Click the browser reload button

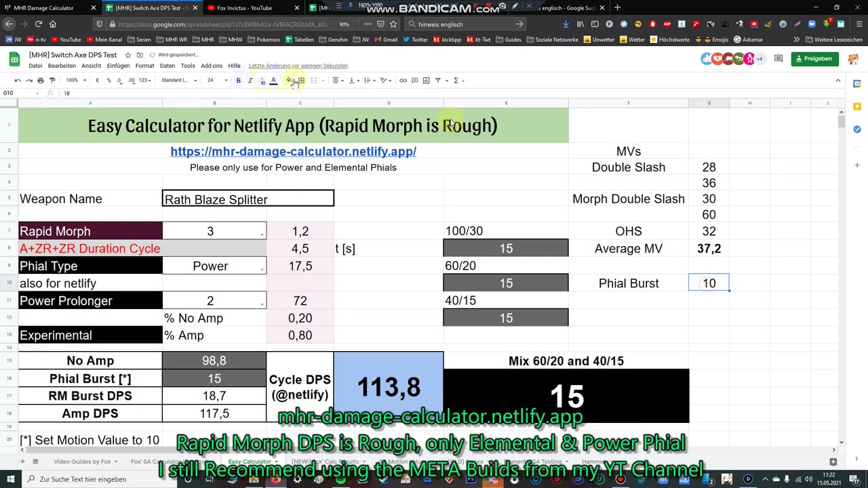pos(39,24)
